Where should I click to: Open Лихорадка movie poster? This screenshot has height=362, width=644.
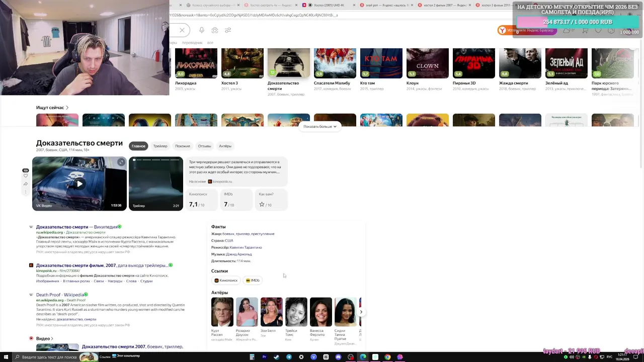pyautogui.click(x=196, y=63)
